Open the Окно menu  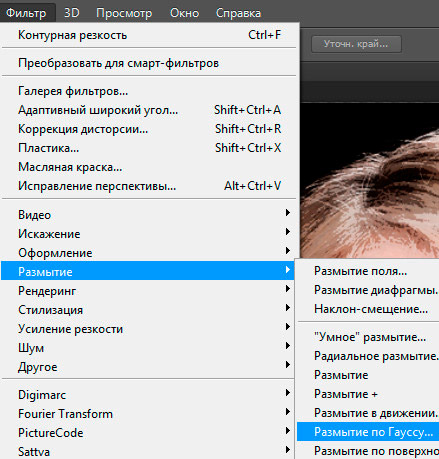coord(184,13)
